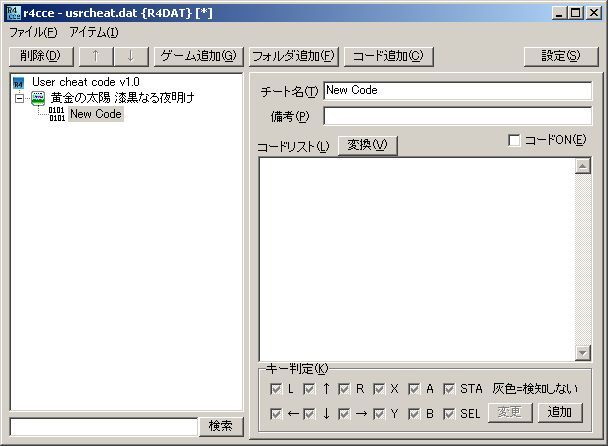This screenshot has width=608, height=446.
Task: Click the R4 icon beside User cheat code v1.0
Action: click(18, 83)
